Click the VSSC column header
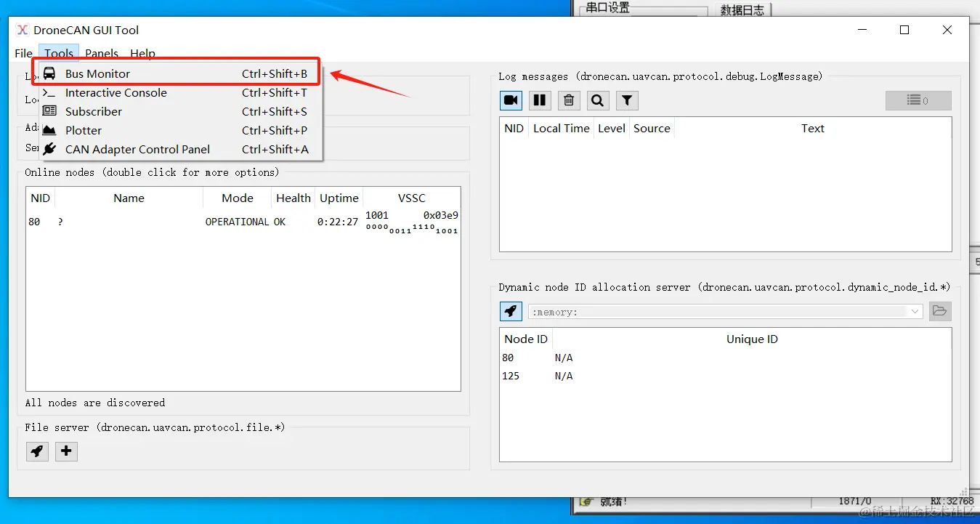 pos(411,198)
